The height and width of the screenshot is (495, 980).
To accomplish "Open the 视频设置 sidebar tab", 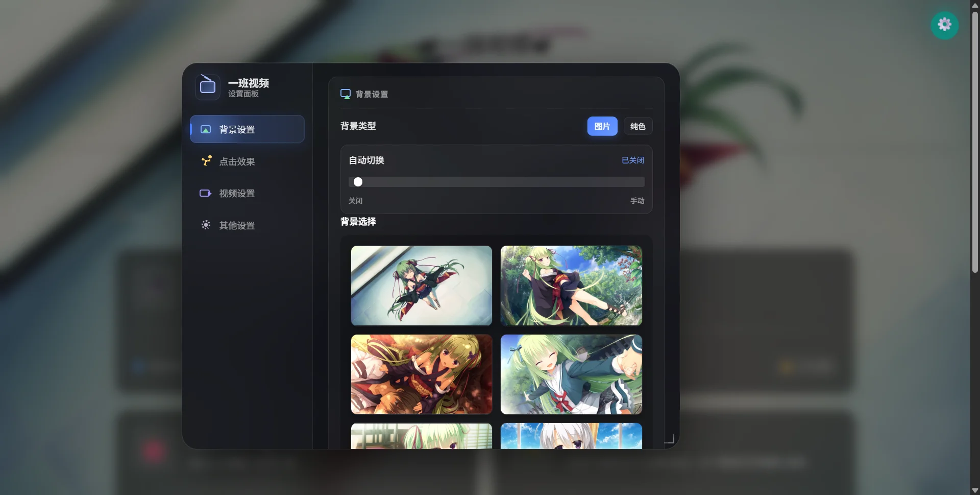I will 247,194.
